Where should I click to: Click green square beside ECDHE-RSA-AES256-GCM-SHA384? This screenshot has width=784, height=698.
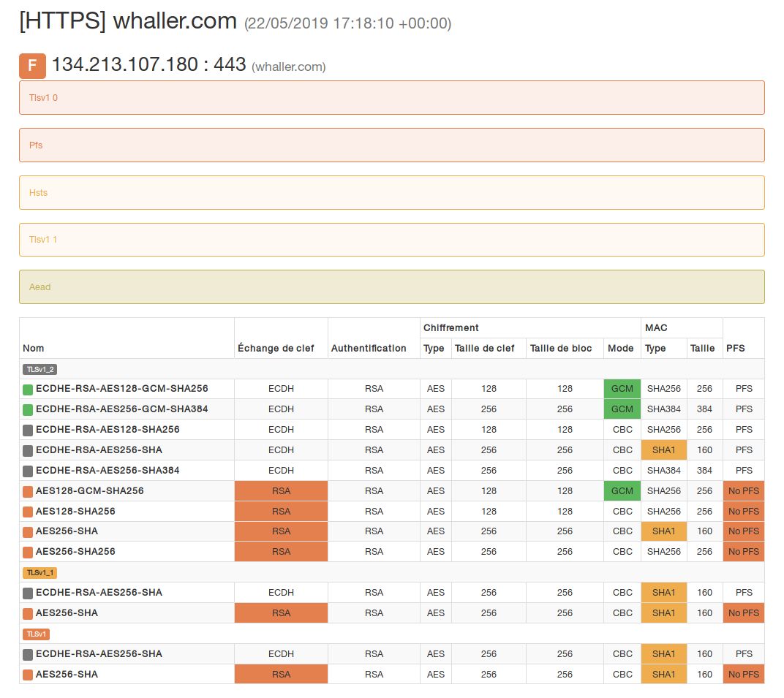coord(28,409)
